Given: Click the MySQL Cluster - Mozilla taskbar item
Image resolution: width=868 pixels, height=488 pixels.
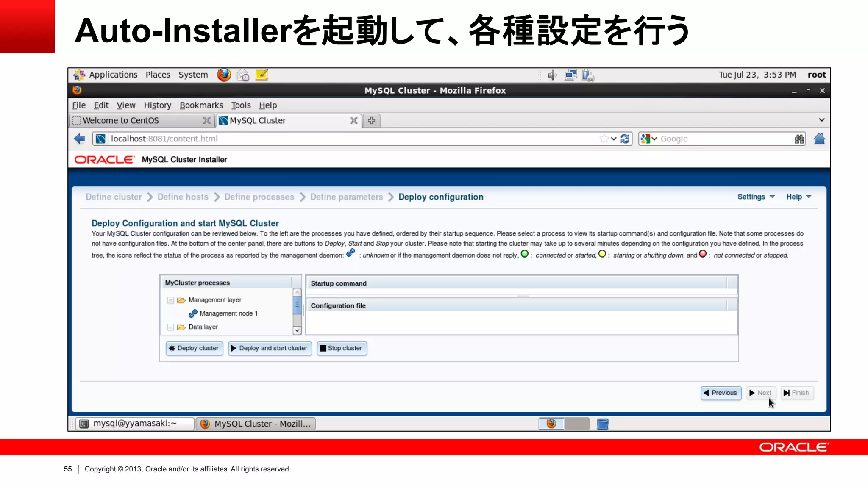Looking at the screenshot, I should click(256, 424).
